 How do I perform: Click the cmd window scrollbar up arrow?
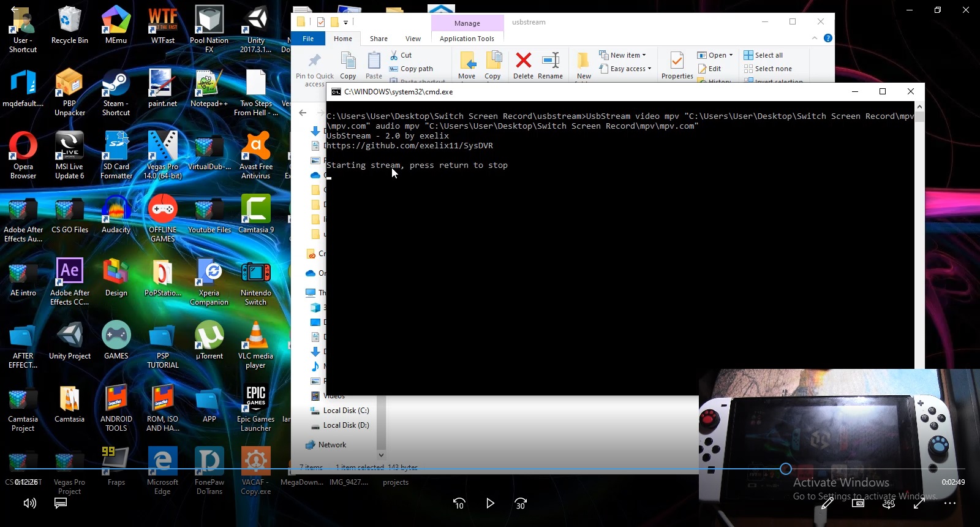919,107
